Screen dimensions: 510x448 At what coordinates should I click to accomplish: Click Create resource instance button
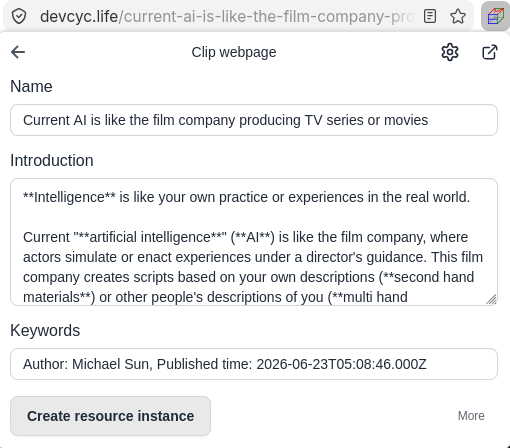(110, 416)
